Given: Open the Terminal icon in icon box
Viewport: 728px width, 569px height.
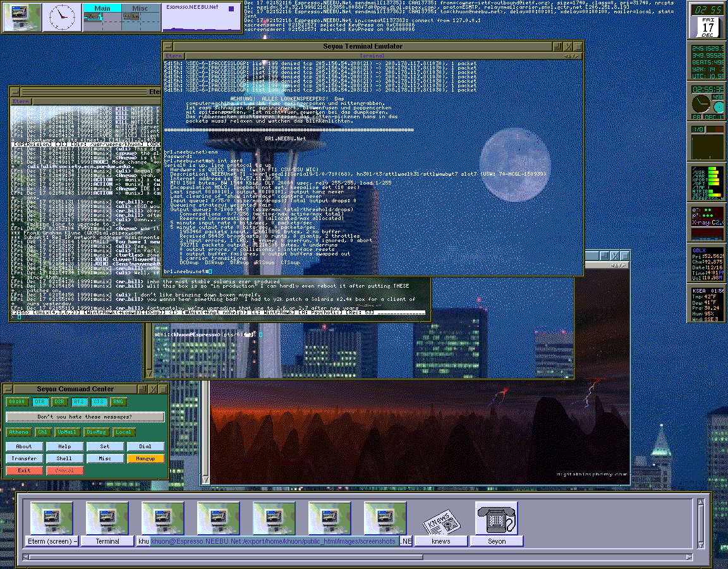Looking at the screenshot, I should 107,518.
